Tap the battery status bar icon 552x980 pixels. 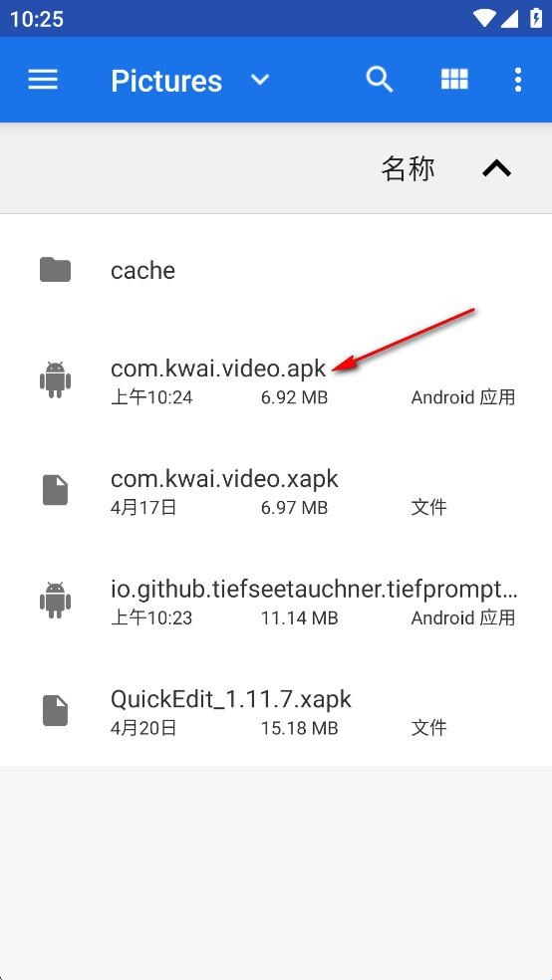(x=536, y=18)
